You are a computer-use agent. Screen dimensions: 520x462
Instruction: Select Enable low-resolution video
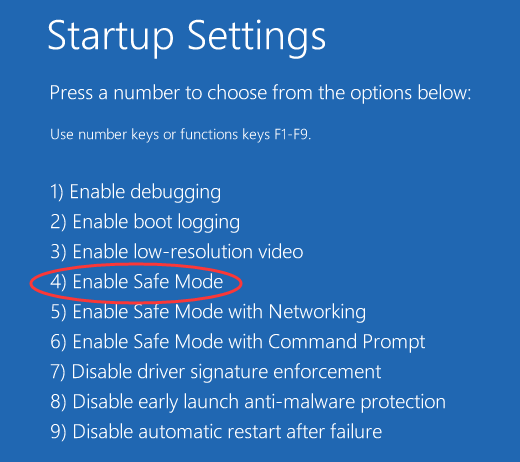(x=177, y=252)
